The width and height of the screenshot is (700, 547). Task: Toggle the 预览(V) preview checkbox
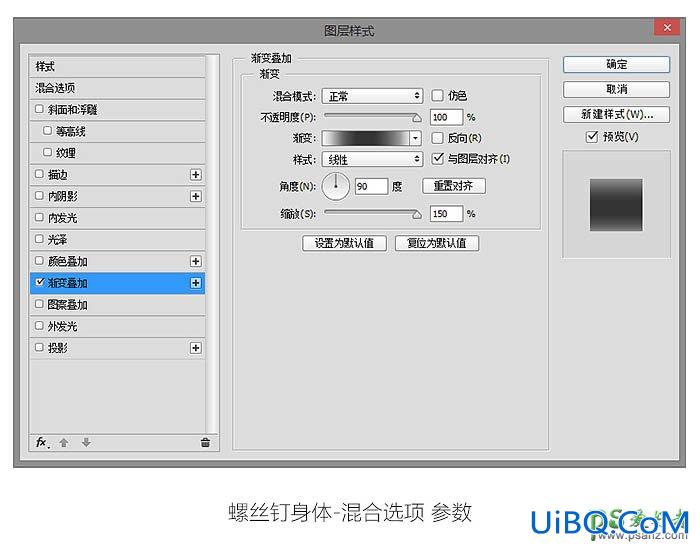tap(592, 137)
